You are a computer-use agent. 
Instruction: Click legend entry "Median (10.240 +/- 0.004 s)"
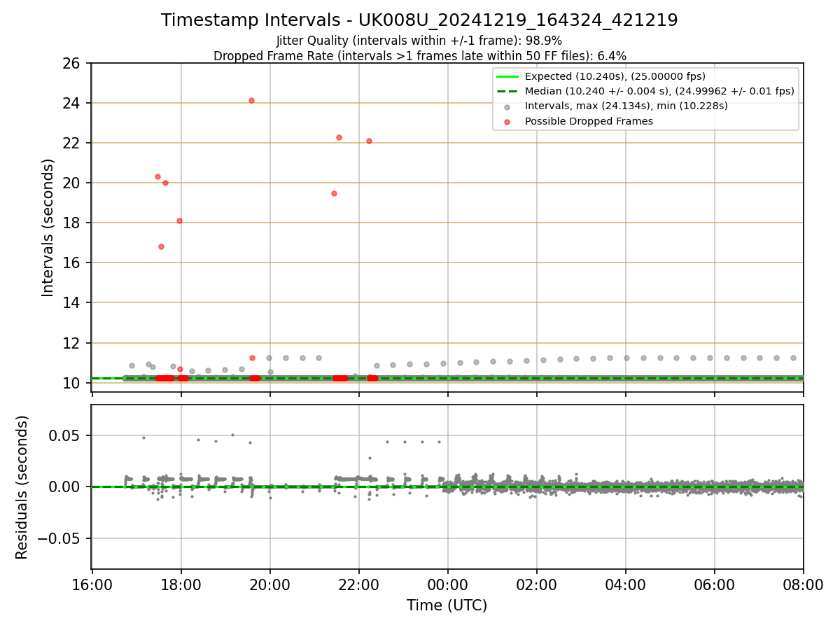[659, 91]
